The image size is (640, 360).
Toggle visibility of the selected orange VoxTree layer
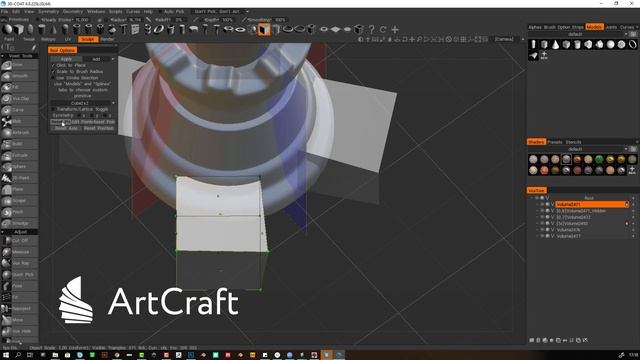pyautogui.click(x=542, y=204)
